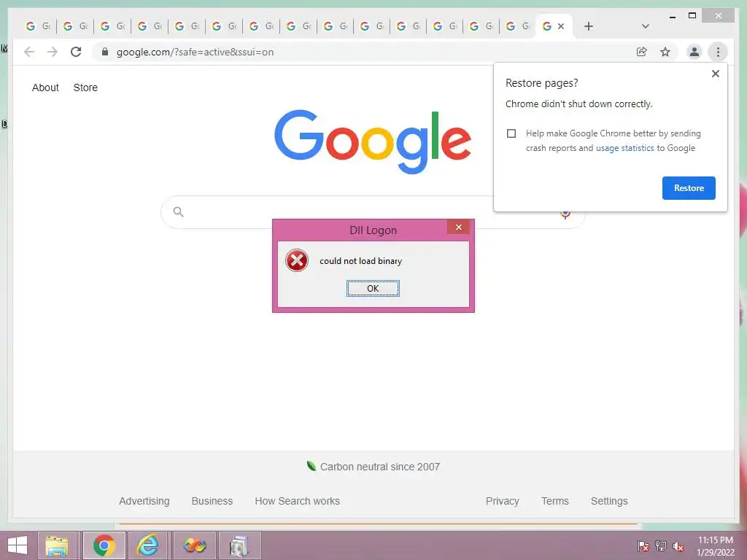The width and height of the screenshot is (747, 560).
Task: Open the Chrome three-dot menu
Action: pyautogui.click(x=718, y=52)
